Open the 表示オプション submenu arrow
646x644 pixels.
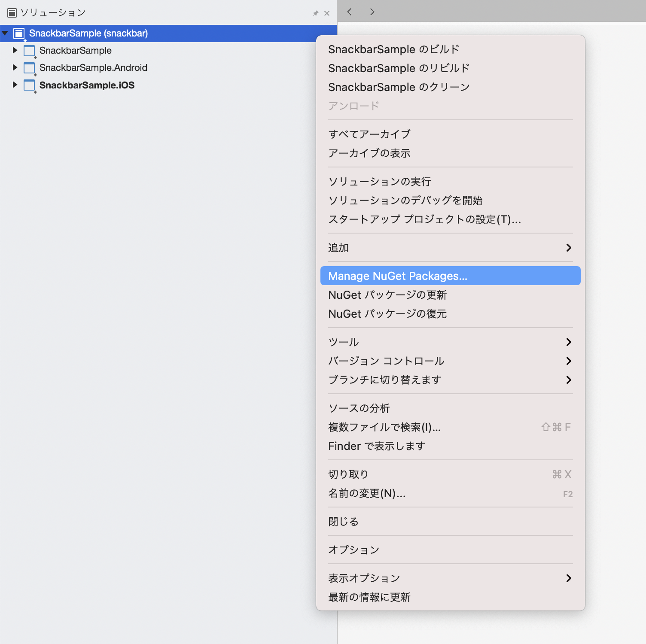(569, 578)
